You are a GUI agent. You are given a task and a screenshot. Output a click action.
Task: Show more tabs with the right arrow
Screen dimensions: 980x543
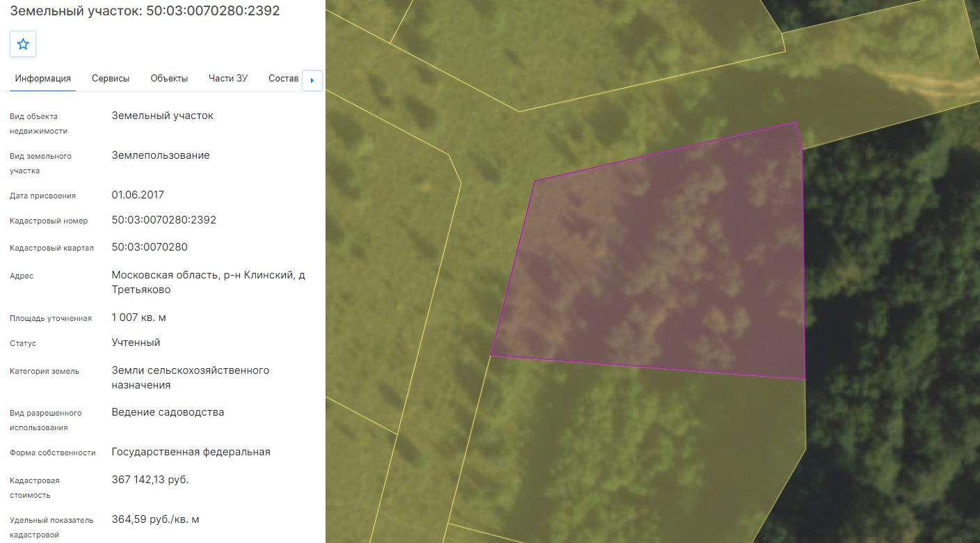(x=312, y=80)
